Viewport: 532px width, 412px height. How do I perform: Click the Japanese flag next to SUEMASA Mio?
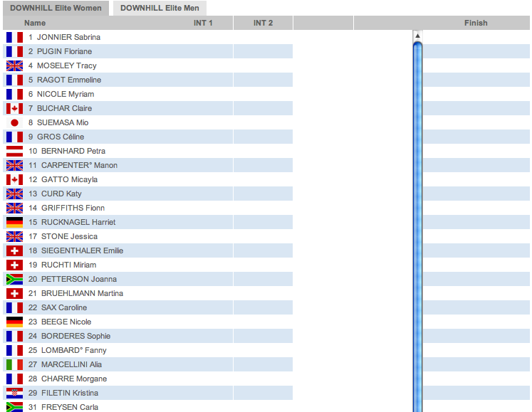click(x=14, y=122)
